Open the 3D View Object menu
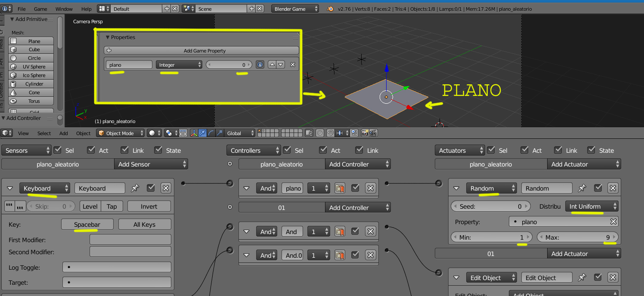Screen dimensions: 644x296 click(x=84, y=133)
